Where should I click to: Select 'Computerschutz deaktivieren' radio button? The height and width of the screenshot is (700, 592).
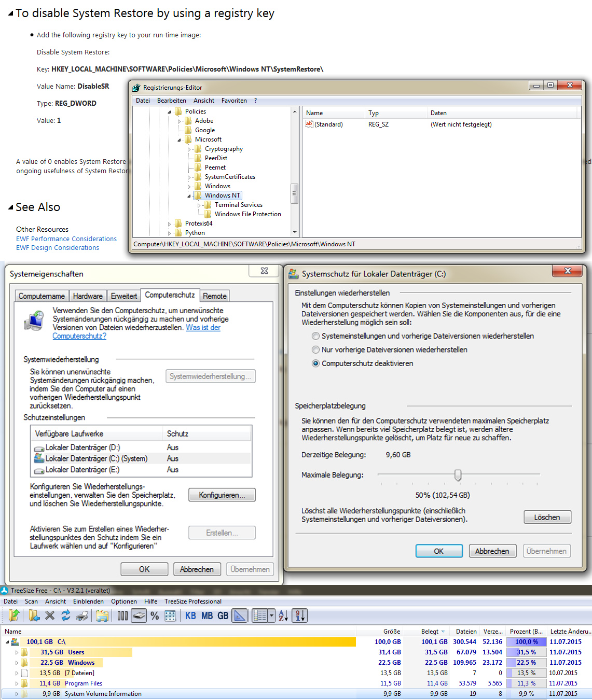pyautogui.click(x=315, y=363)
